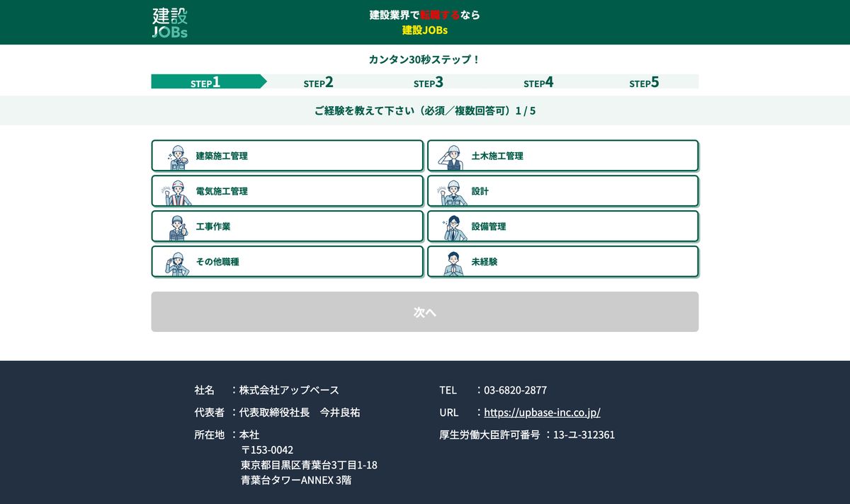Click the postal code 〒153-0042
The width and height of the screenshot is (850, 504).
click(267, 449)
